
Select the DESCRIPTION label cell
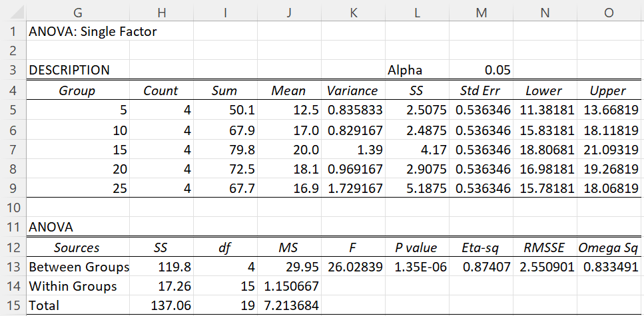tap(78, 70)
